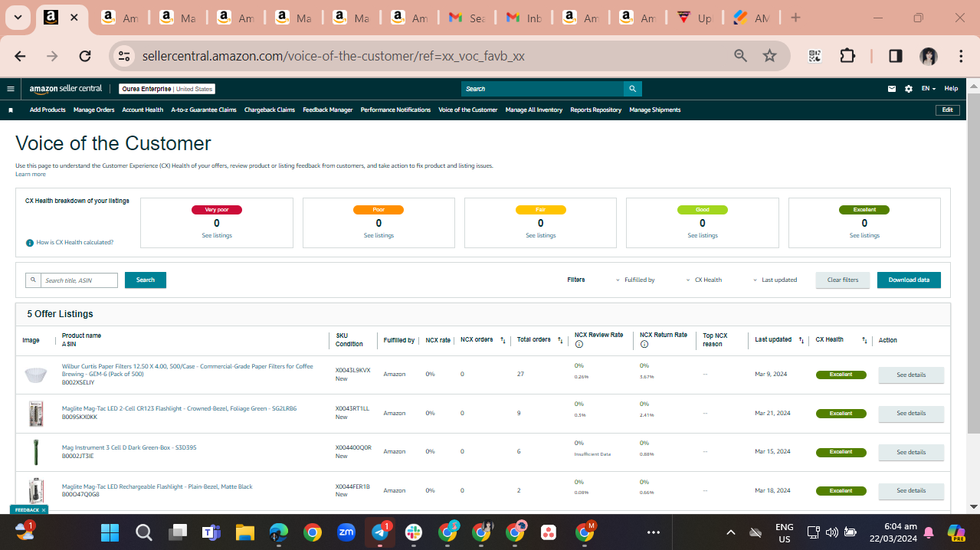Click the Edit button in the nav bar

pos(948,110)
